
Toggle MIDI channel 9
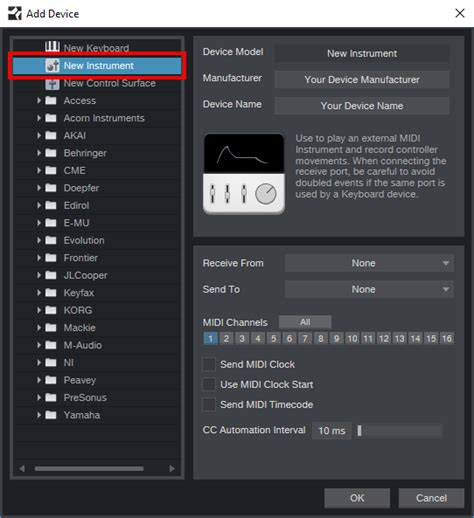pos(336,338)
